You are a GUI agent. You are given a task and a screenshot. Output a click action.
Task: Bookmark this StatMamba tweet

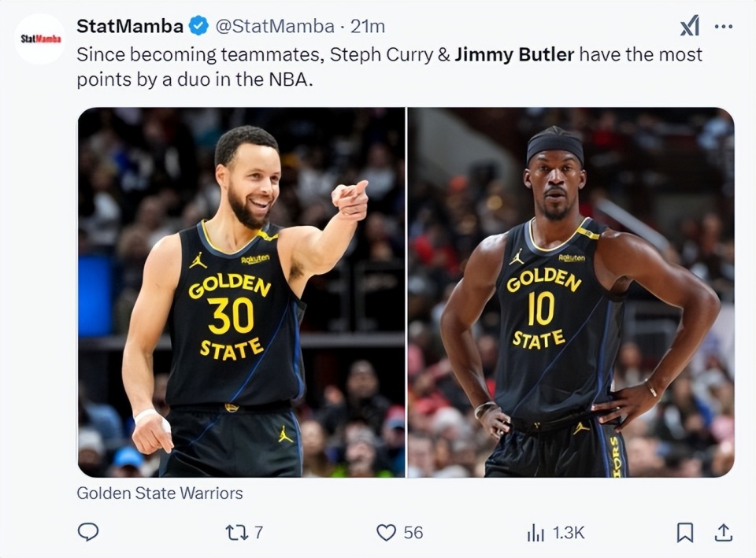tap(685, 532)
